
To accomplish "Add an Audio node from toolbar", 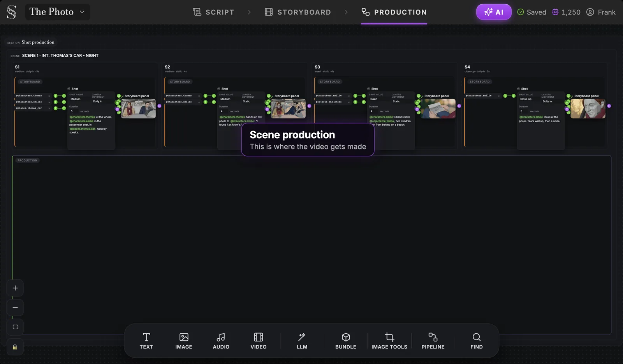I will point(221,341).
